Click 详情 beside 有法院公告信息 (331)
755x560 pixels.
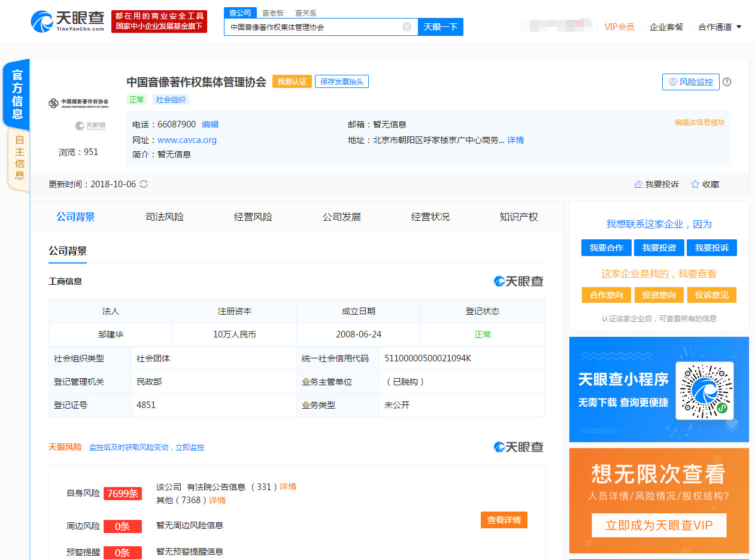288,486
